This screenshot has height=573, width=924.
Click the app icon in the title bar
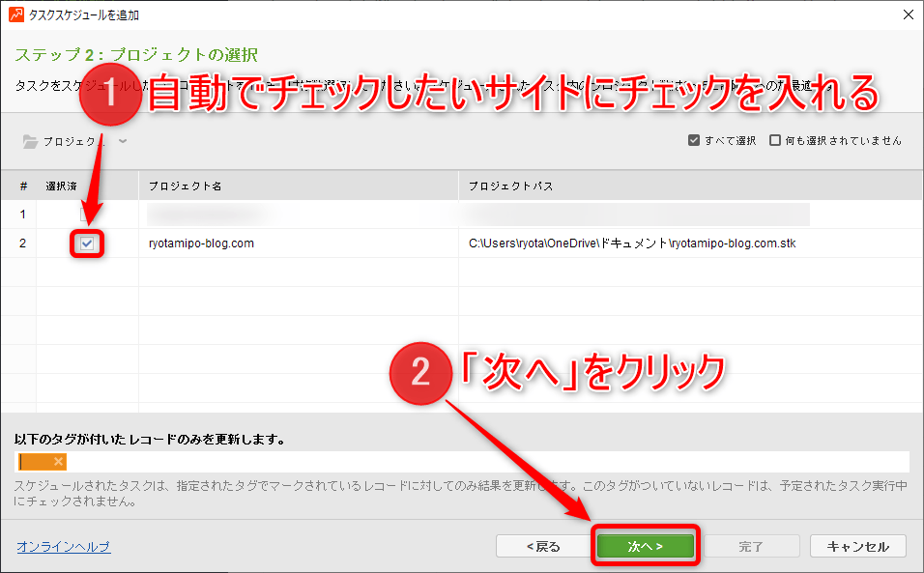tap(13, 14)
